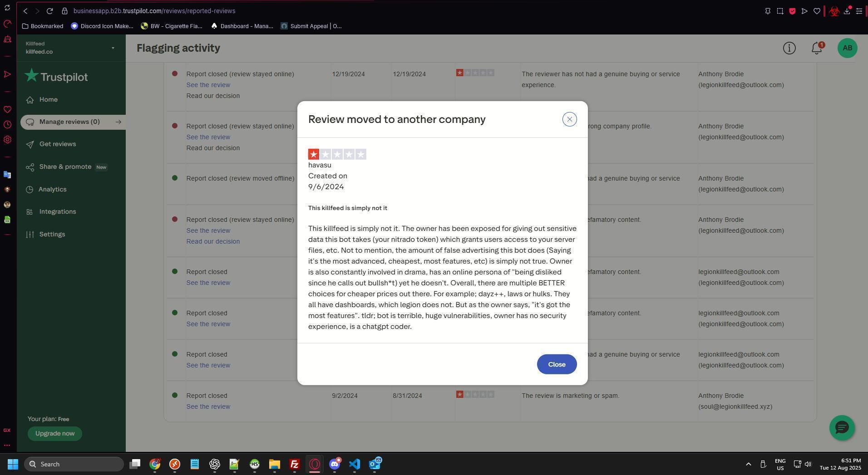Screen dimensions: 868x475
Task: Open the sidebar heart bookmarks icon
Action: click(7, 109)
